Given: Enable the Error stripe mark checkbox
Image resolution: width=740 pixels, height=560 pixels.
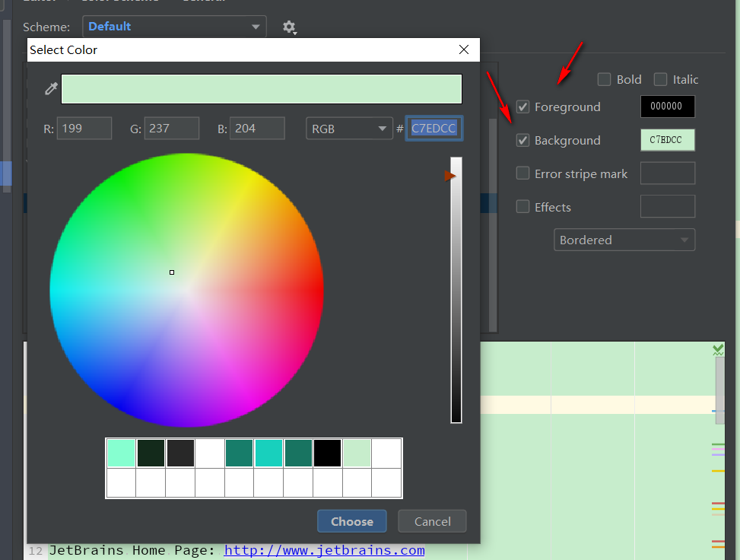Looking at the screenshot, I should (522, 173).
